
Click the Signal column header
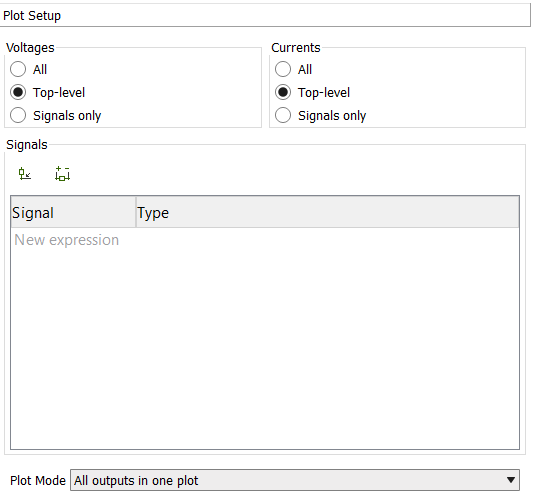[73, 212]
